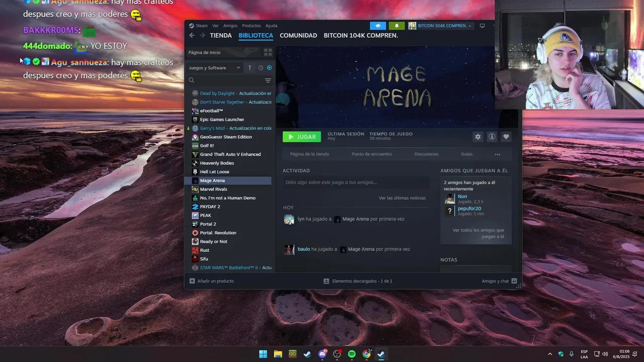Viewport: 644px width, 362px height.
Task: Open Discord from the taskbar
Action: pyautogui.click(x=323, y=354)
